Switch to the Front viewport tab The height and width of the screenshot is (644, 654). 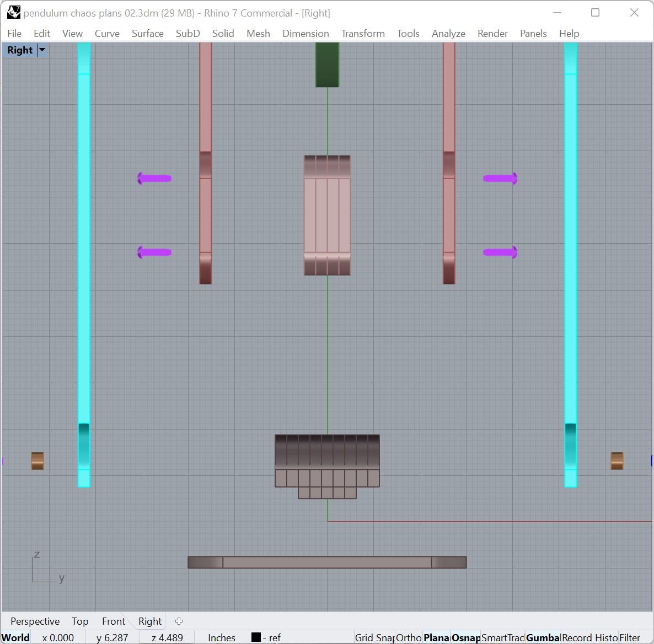pyautogui.click(x=114, y=621)
